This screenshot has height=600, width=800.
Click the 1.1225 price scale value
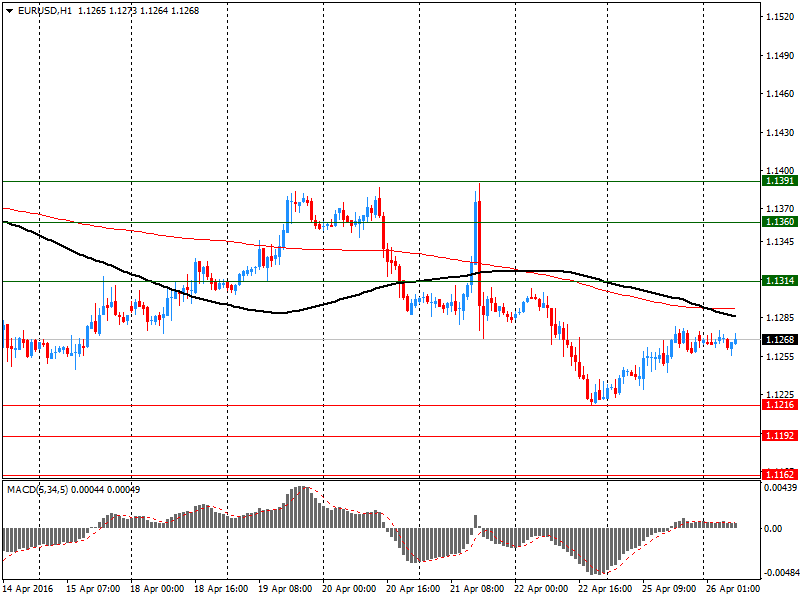(x=780, y=394)
